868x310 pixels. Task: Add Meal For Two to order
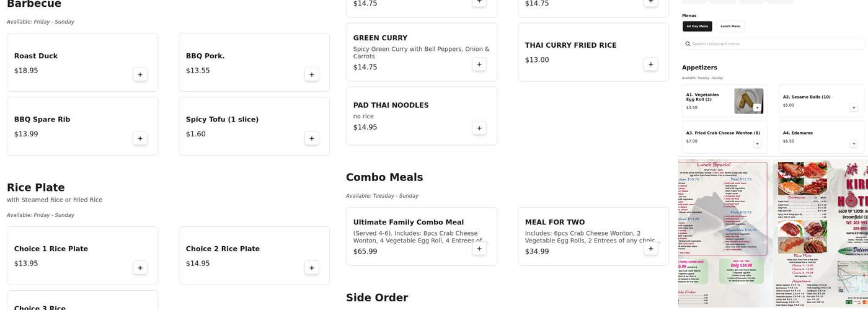650,249
